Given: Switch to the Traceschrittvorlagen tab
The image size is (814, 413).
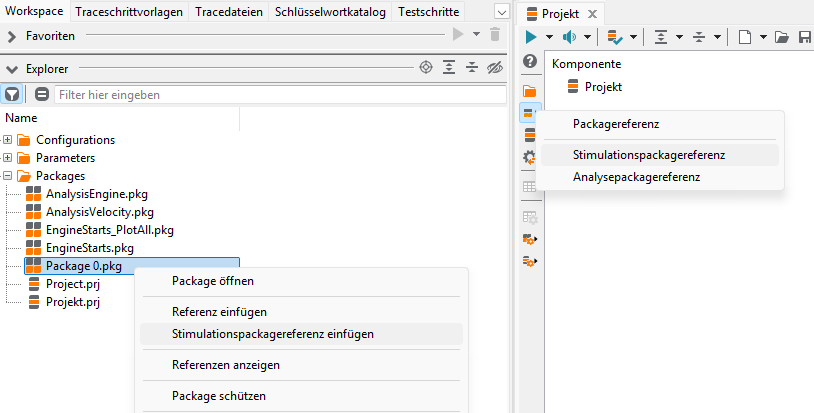Looking at the screenshot, I should [x=129, y=12].
